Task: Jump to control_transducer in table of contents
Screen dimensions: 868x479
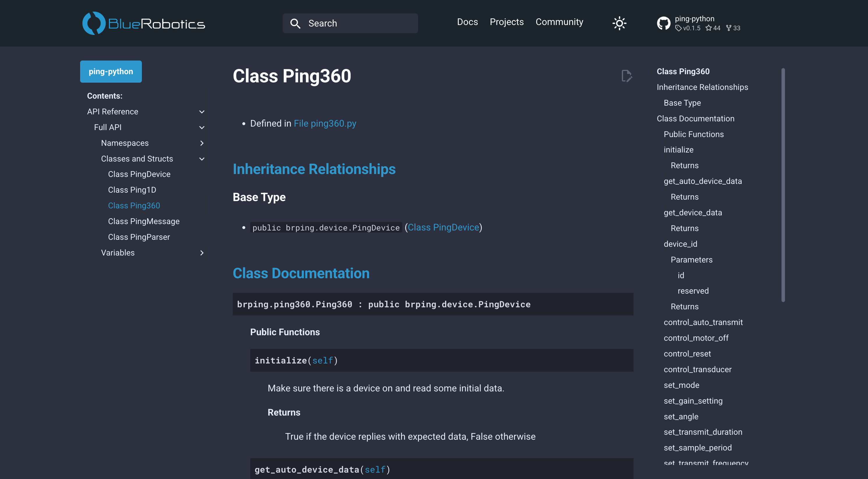Action: point(698,369)
